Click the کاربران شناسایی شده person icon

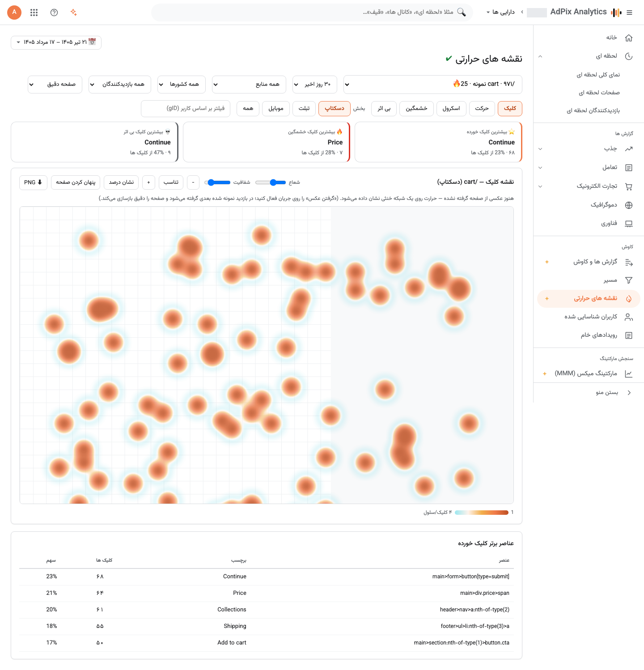pyautogui.click(x=629, y=317)
